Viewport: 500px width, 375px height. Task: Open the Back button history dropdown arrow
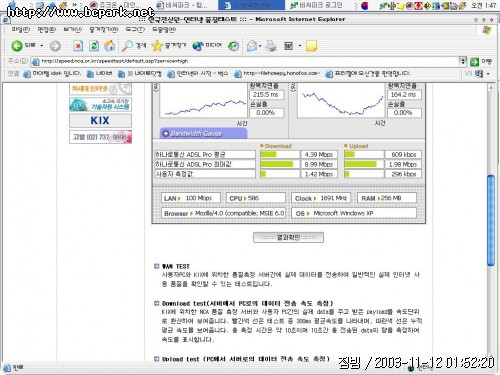pyautogui.click(x=42, y=46)
